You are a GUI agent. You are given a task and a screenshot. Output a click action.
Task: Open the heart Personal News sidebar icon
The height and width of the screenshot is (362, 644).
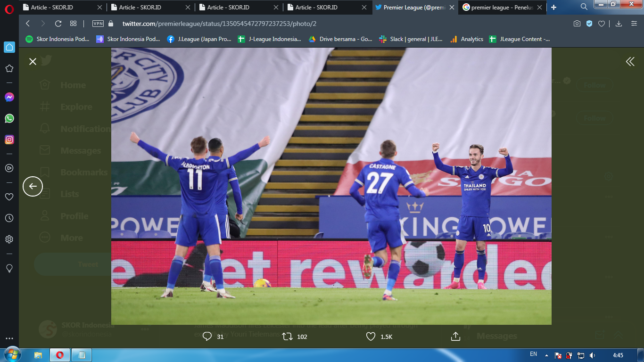[9, 197]
